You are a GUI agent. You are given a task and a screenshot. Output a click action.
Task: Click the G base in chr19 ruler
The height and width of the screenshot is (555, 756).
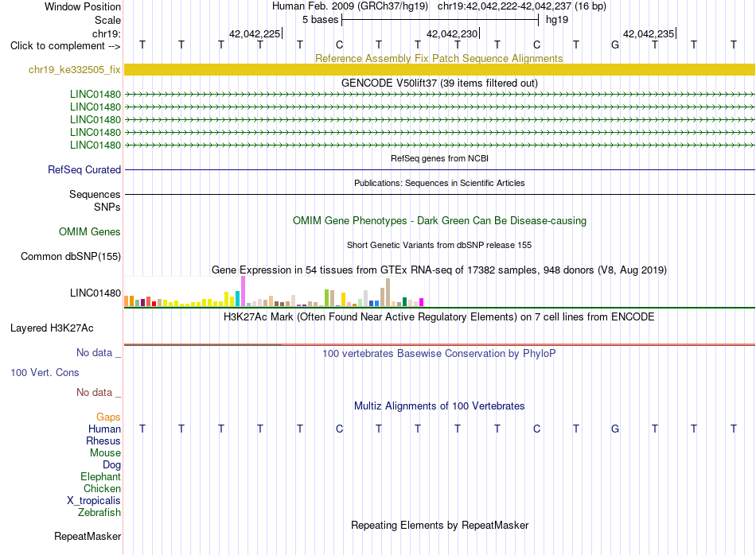pos(614,45)
